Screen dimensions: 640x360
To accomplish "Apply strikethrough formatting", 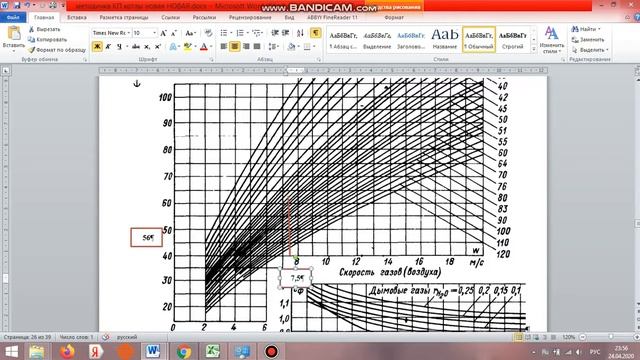I will pos(136,47).
